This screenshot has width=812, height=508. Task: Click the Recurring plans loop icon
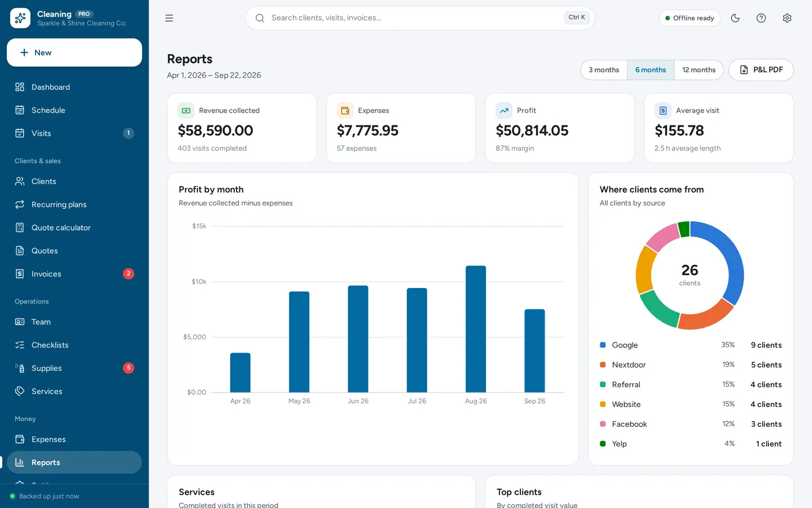tap(20, 204)
